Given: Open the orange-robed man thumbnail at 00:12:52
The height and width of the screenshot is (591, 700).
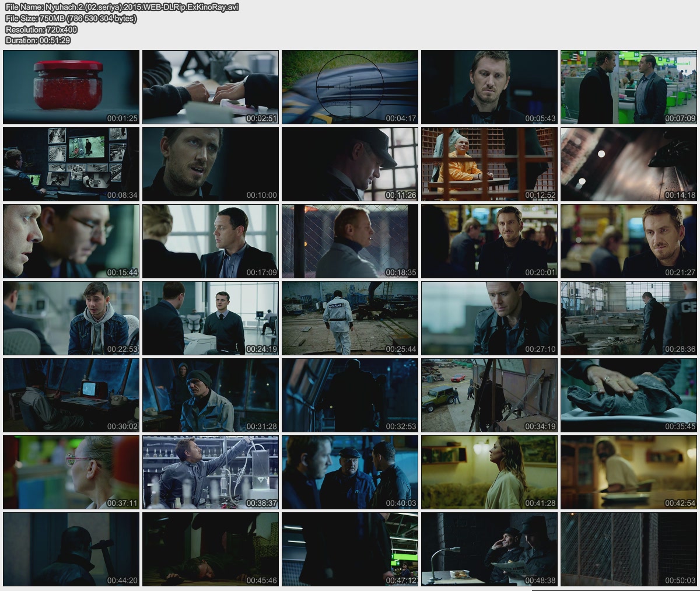Looking at the screenshot, I should click(x=489, y=164).
